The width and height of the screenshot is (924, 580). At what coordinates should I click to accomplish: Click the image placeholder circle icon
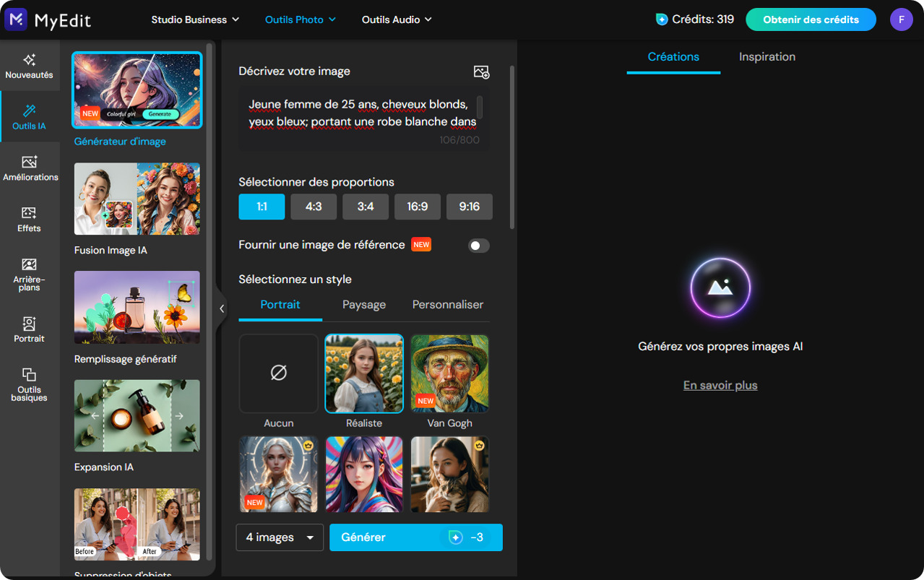[720, 288]
